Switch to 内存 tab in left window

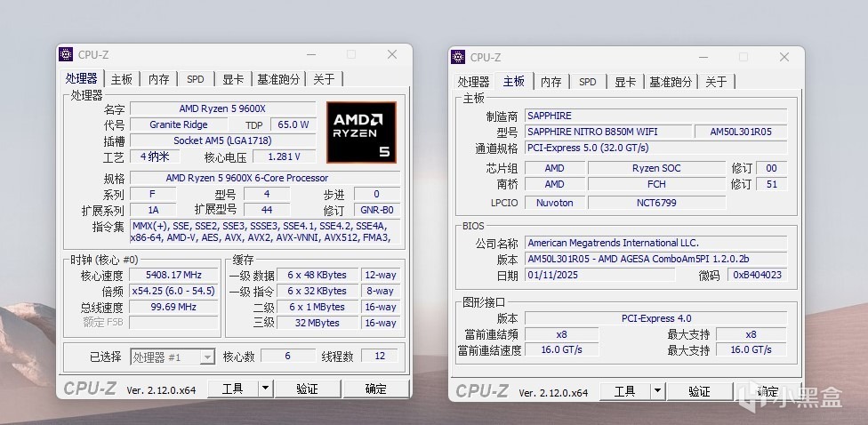click(158, 79)
